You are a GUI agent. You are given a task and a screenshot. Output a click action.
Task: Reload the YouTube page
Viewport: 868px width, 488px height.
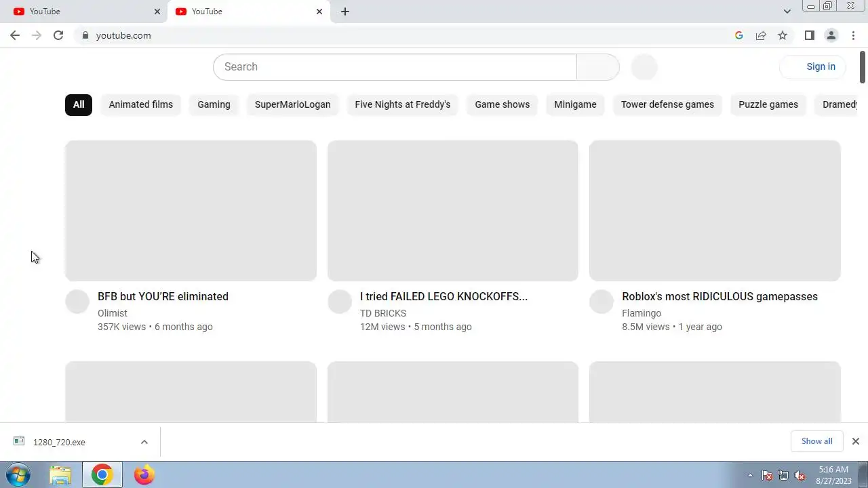point(58,35)
